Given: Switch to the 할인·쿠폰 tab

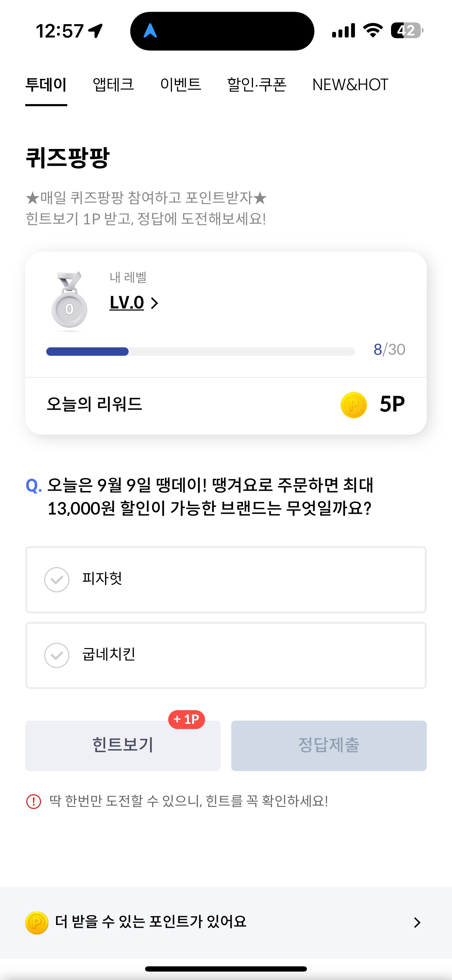Looking at the screenshot, I should [x=256, y=84].
